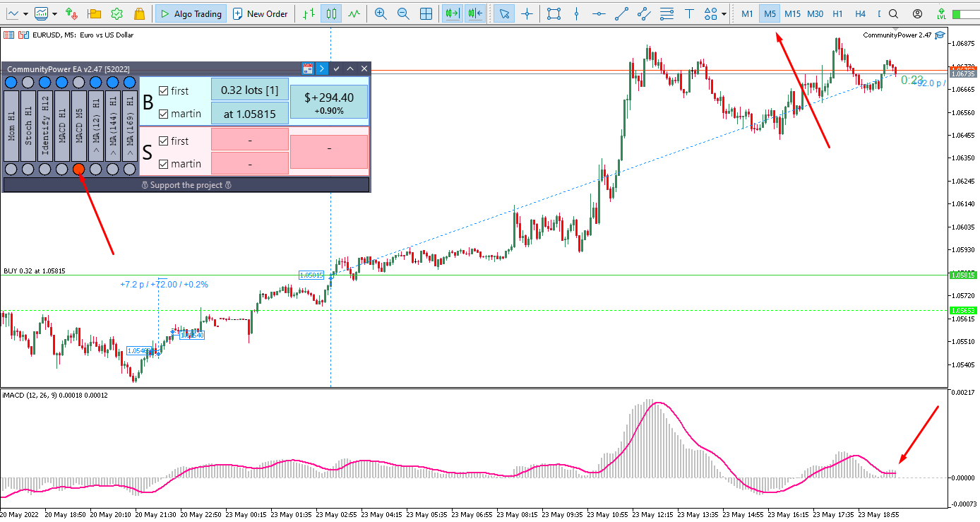The height and width of the screenshot is (522, 980).
Task: Toggle the Algo Trading button
Action: click(x=191, y=13)
